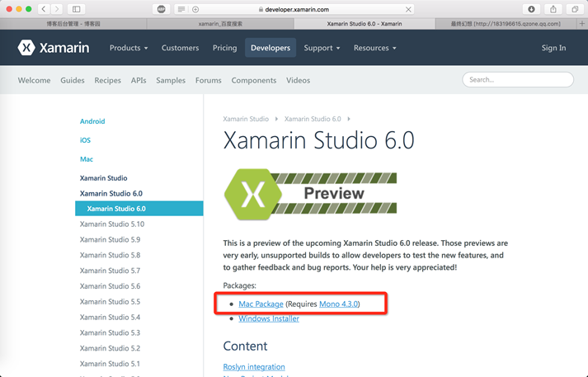Open Android in the sidebar
588x377 pixels.
(x=92, y=121)
